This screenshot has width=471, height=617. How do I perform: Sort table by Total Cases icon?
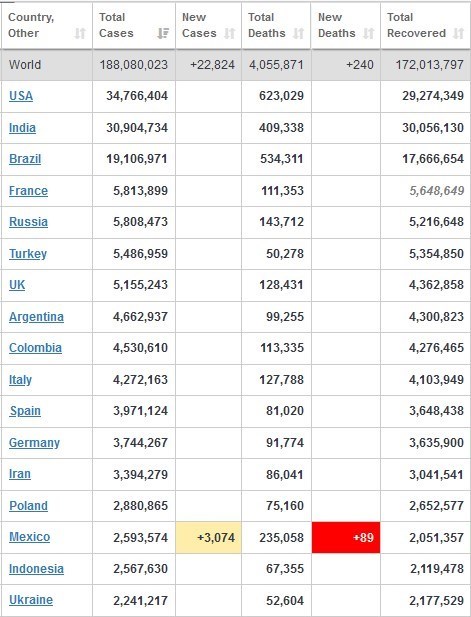(x=163, y=33)
